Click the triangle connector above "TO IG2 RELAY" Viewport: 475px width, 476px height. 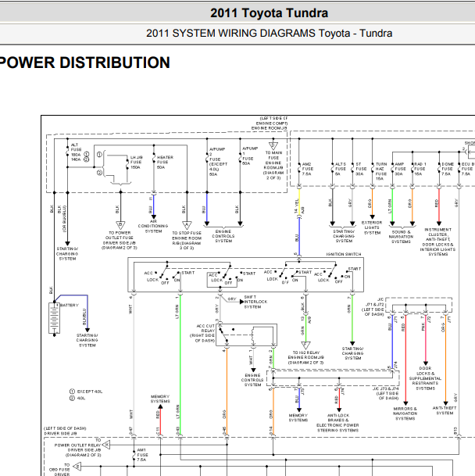[305, 345]
